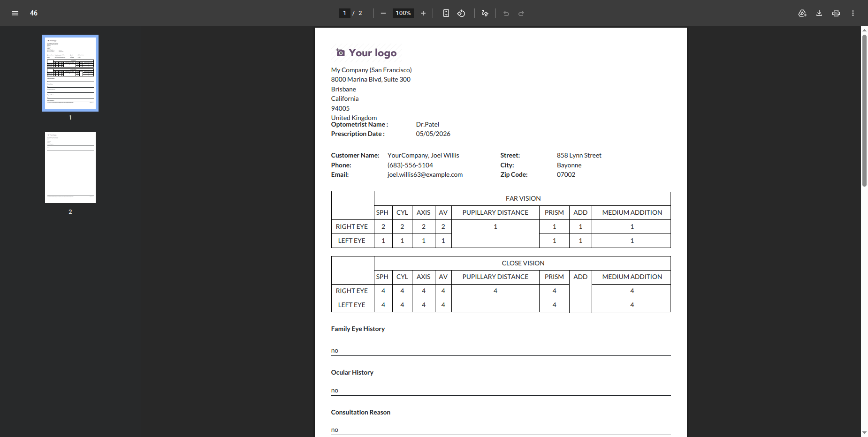
Task: Zoom out with the minus icon
Action: pos(383,13)
